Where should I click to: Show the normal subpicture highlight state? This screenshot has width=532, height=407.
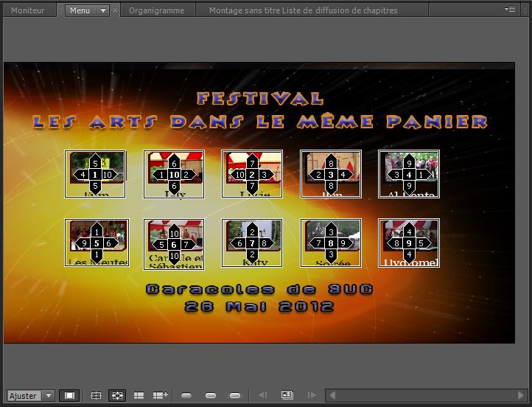[186, 396]
